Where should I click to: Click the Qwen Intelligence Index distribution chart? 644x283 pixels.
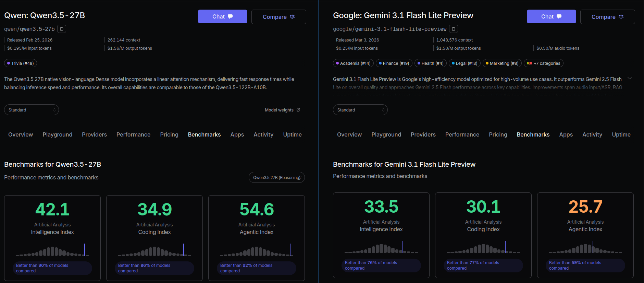point(52,250)
